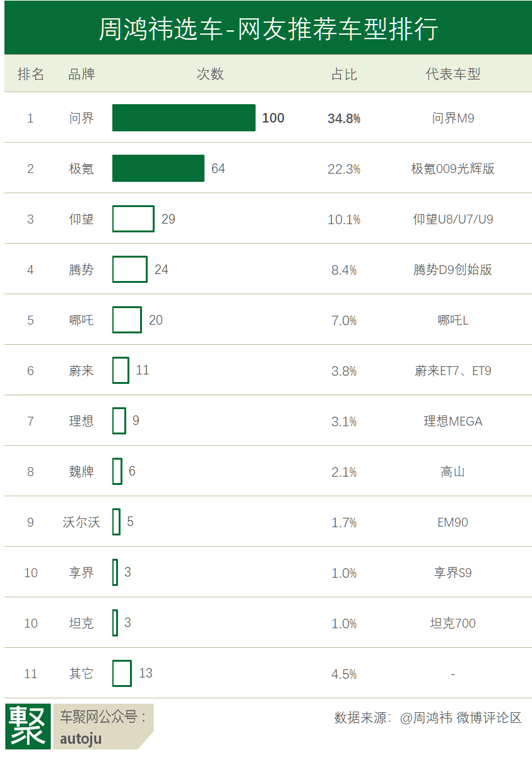Screen dimensions: 532x764
Task: Select the 排名 column header
Action: tap(30, 74)
